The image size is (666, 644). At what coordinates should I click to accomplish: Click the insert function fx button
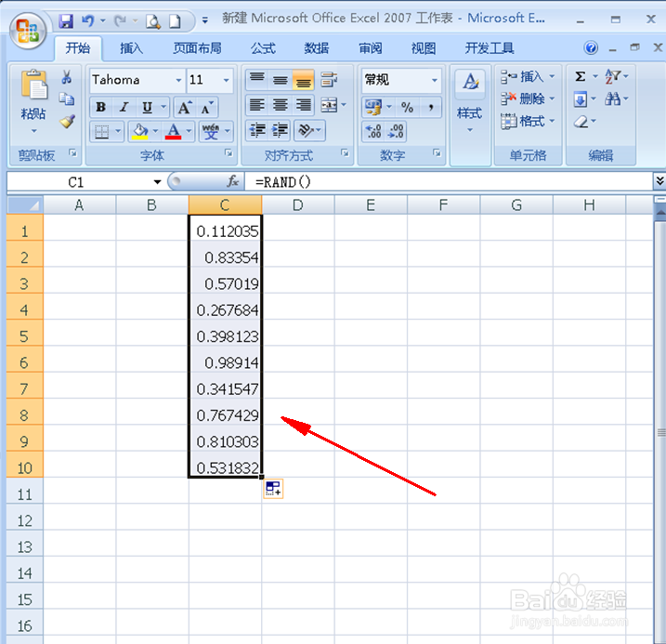(232, 182)
